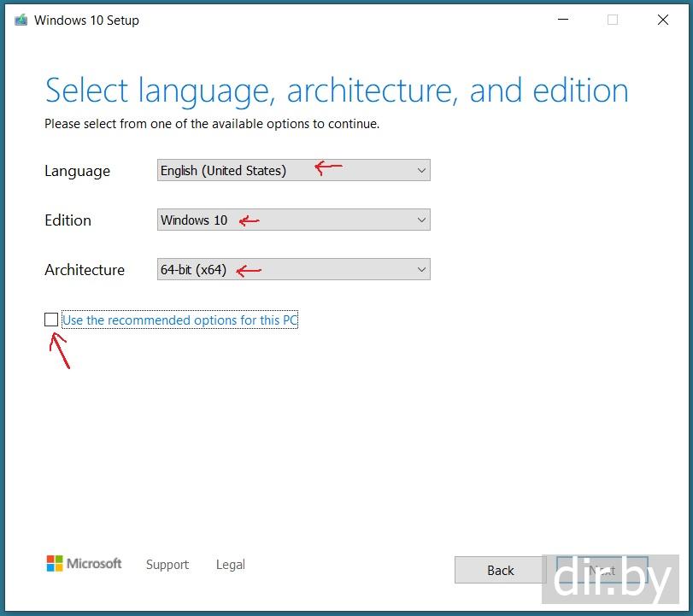The width and height of the screenshot is (693, 616).
Task: Go back with the Back button
Action: tap(500, 570)
